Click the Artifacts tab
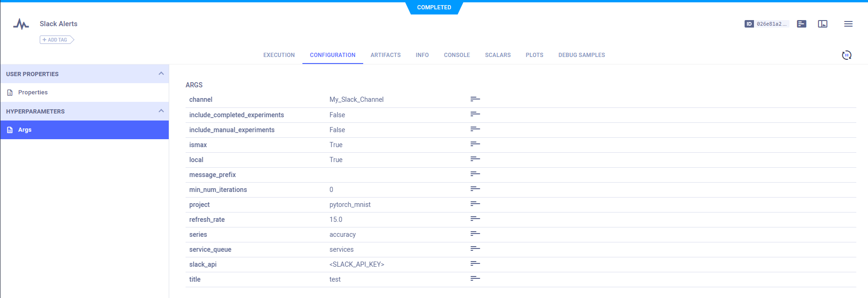 click(x=385, y=55)
